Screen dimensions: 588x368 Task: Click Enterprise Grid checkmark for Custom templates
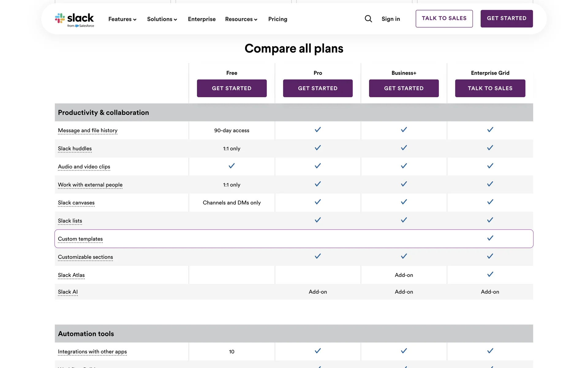click(x=490, y=238)
